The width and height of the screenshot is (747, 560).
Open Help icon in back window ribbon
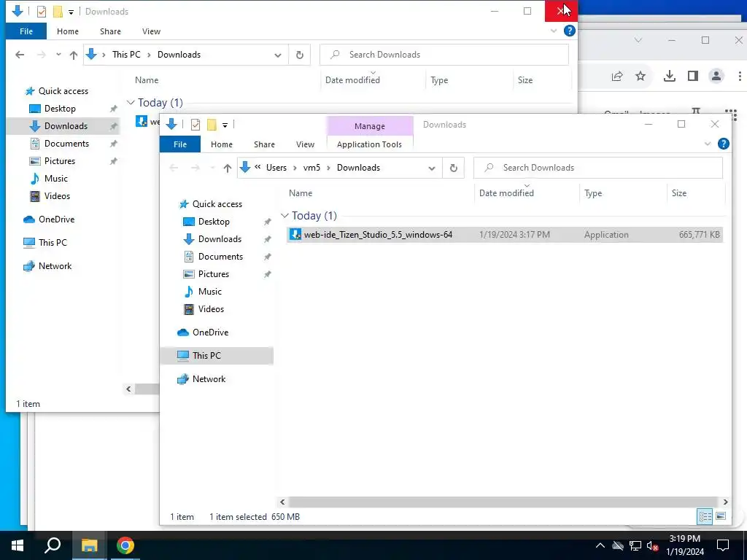569,31
